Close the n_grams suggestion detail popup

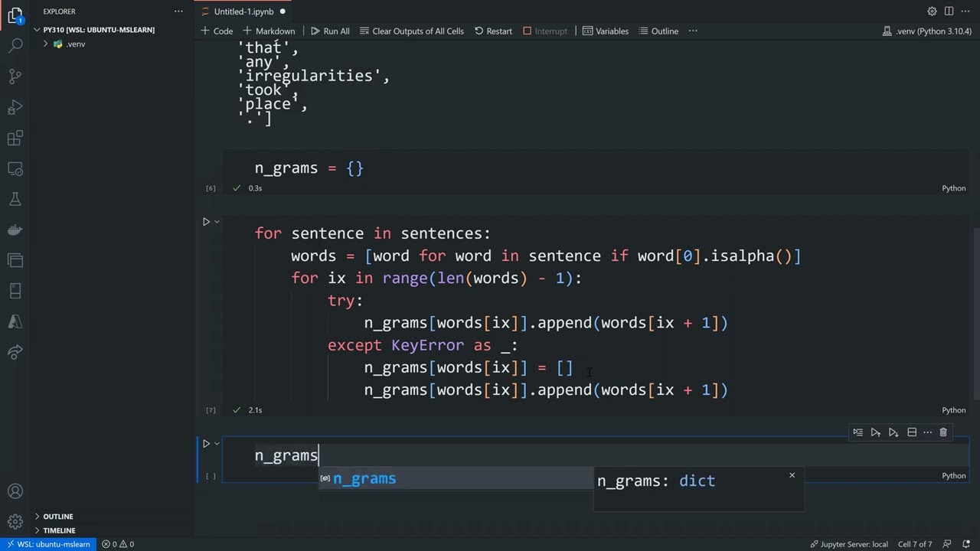(792, 475)
